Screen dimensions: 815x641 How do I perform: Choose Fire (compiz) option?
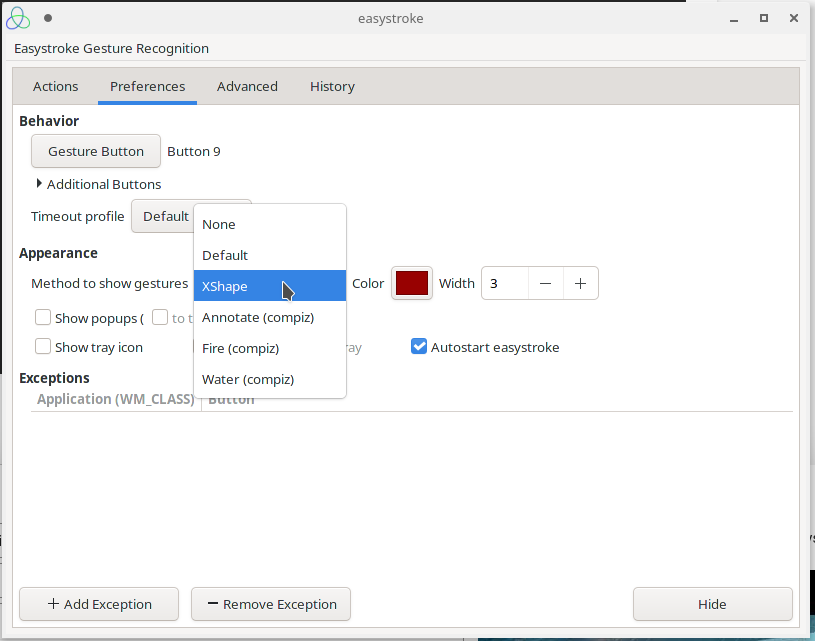(x=270, y=348)
